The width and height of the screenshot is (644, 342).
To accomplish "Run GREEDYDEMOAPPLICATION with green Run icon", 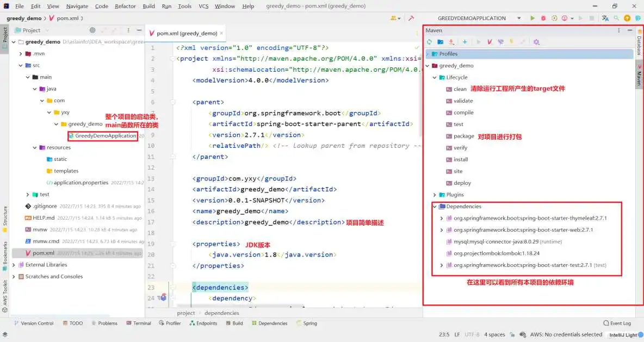I will pos(532,17).
